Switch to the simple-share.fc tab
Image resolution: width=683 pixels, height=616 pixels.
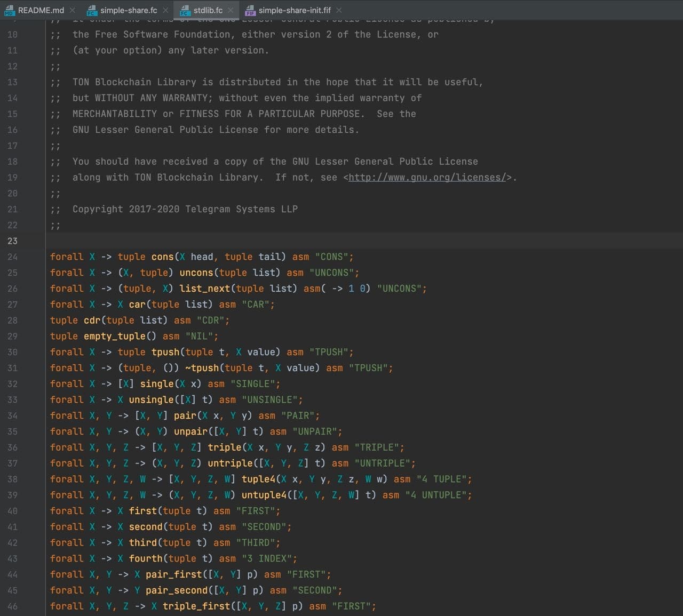pyautogui.click(x=129, y=10)
